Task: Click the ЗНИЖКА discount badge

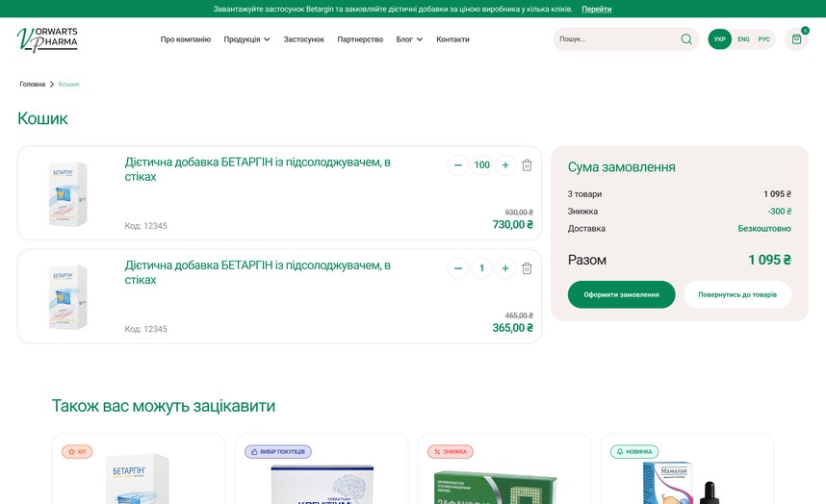Action: point(450,451)
